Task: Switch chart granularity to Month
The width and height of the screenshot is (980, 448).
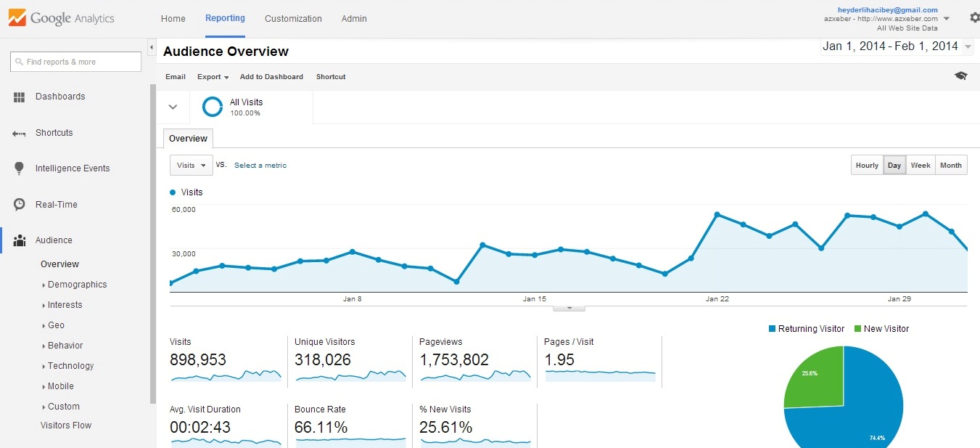Action: coord(950,166)
